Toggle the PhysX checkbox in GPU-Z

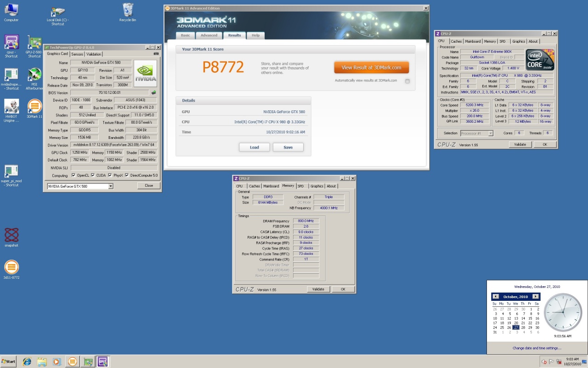click(110, 175)
